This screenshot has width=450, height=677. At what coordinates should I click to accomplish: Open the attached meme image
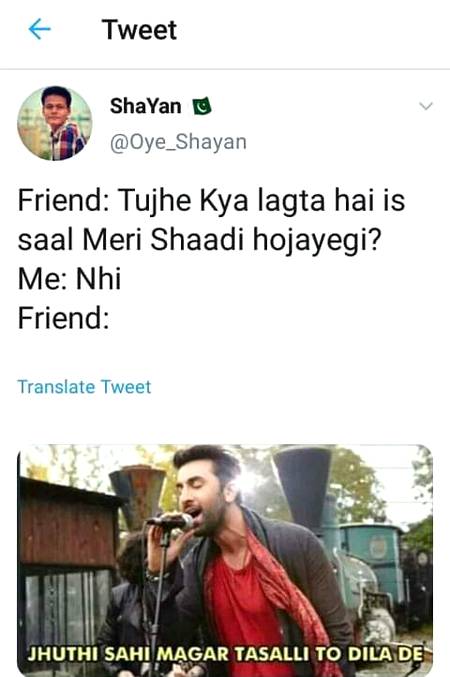coord(225,560)
